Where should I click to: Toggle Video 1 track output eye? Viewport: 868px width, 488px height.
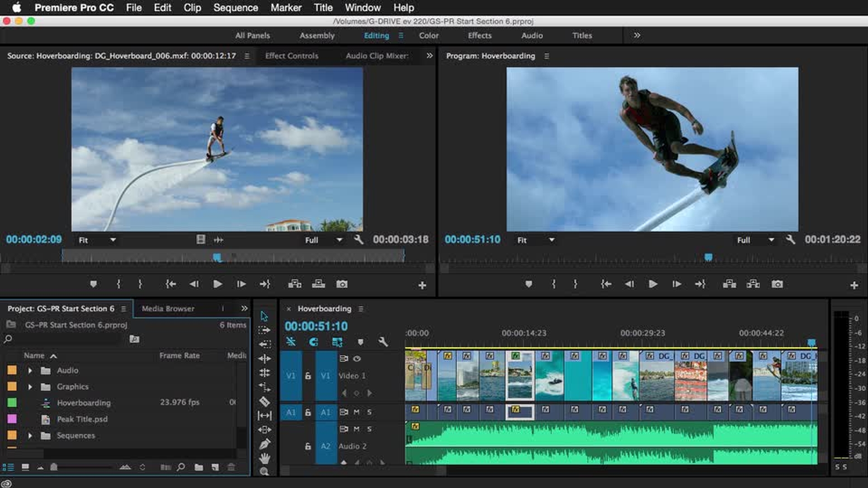click(357, 359)
